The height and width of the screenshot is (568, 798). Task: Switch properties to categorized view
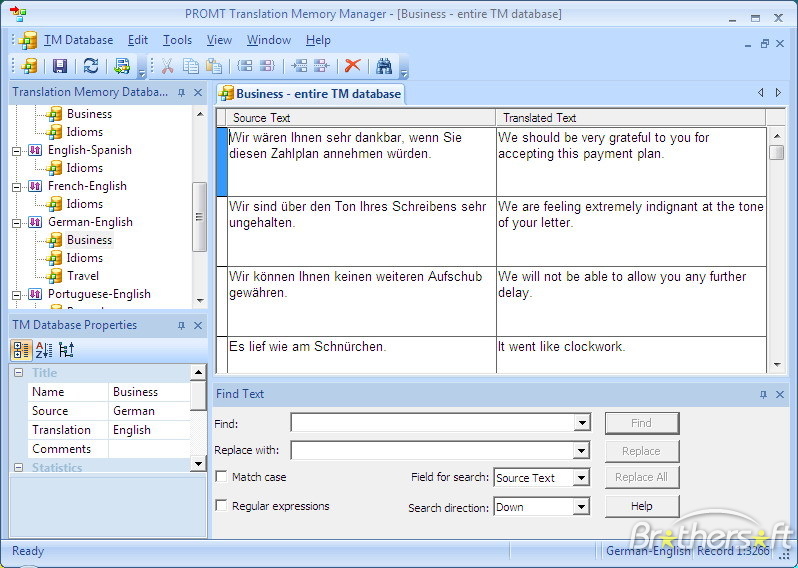pos(21,350)
